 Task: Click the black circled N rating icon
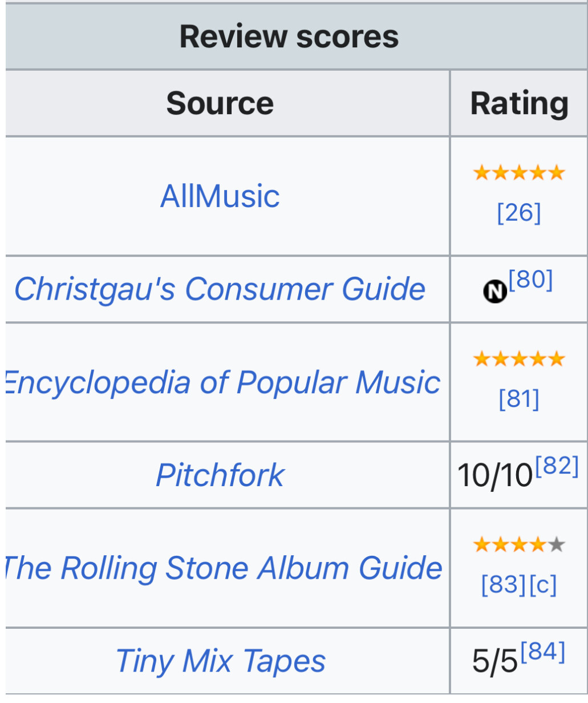tap(495, 292)
